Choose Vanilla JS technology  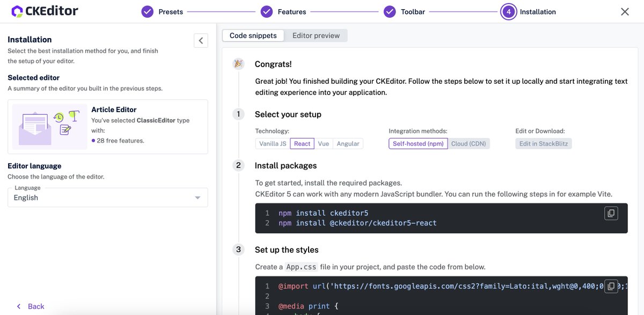click(273, 144)
